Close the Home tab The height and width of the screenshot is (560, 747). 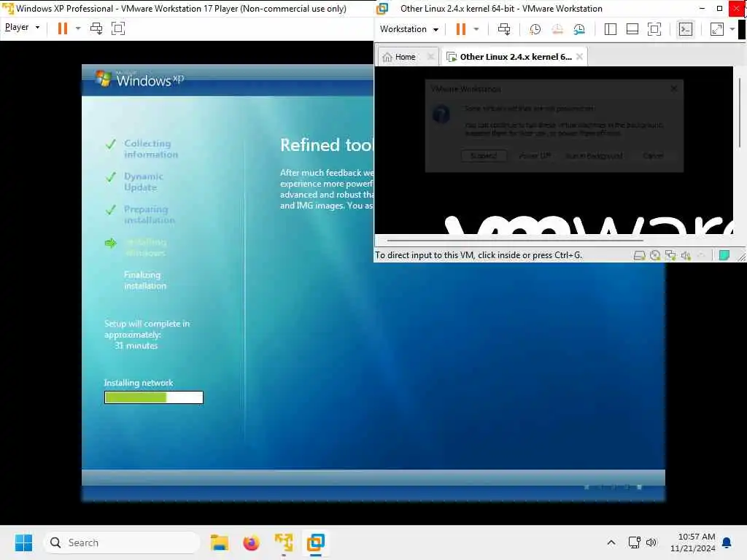point(430,57)
